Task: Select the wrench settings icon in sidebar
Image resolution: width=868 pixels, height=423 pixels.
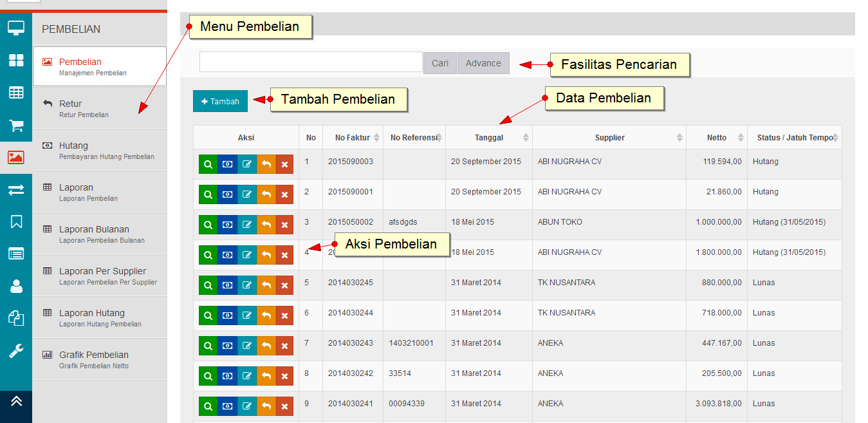Action: click(x=16, y=351)
